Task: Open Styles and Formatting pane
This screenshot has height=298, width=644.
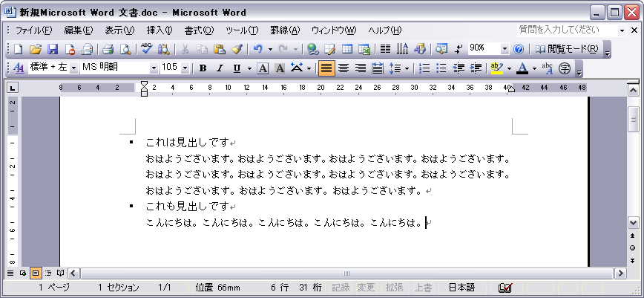Action: pos(19,68)
